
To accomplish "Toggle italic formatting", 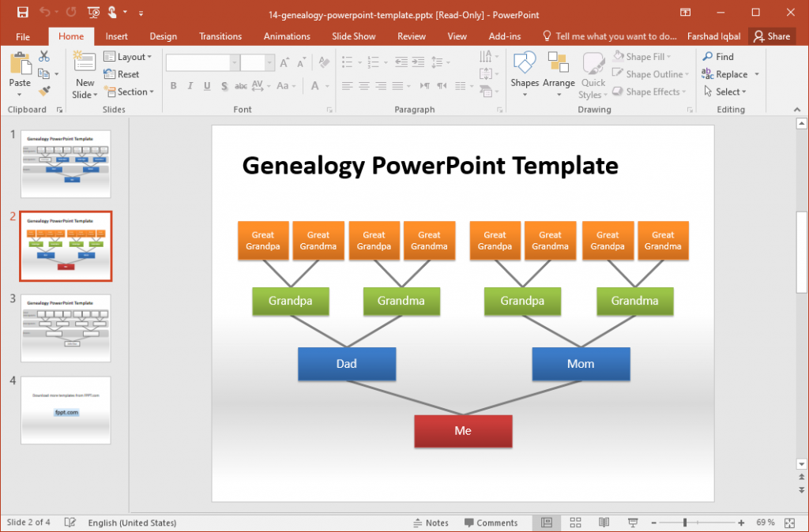I will tap(190, 86).
